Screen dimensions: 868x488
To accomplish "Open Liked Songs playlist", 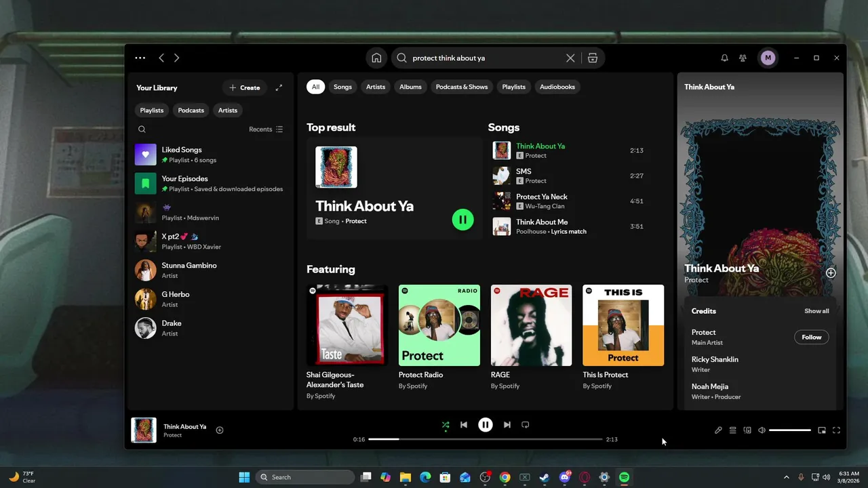I will [210, 155].
